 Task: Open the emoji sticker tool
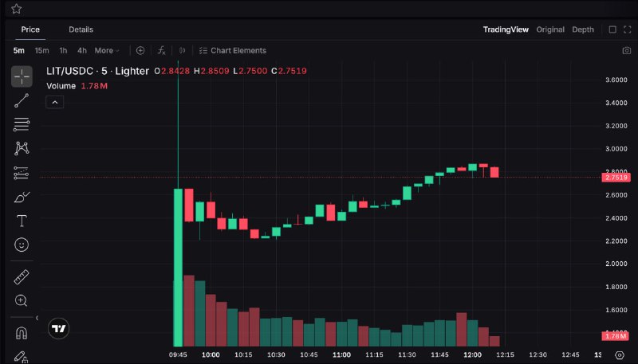coord(22,245)
